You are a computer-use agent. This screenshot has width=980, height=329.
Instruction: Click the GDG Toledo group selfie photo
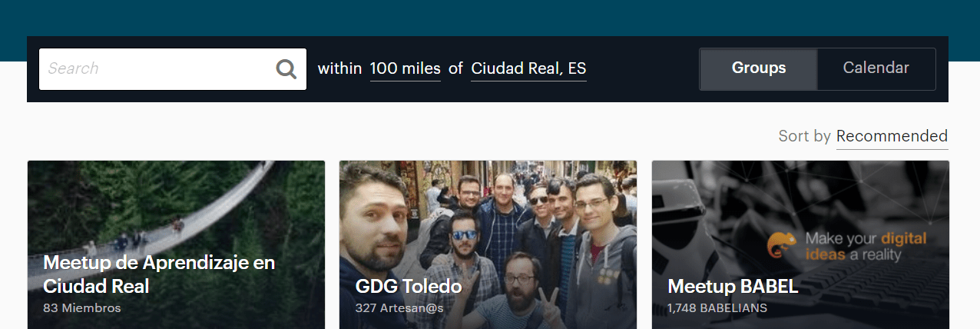click(x=488, y=244)
